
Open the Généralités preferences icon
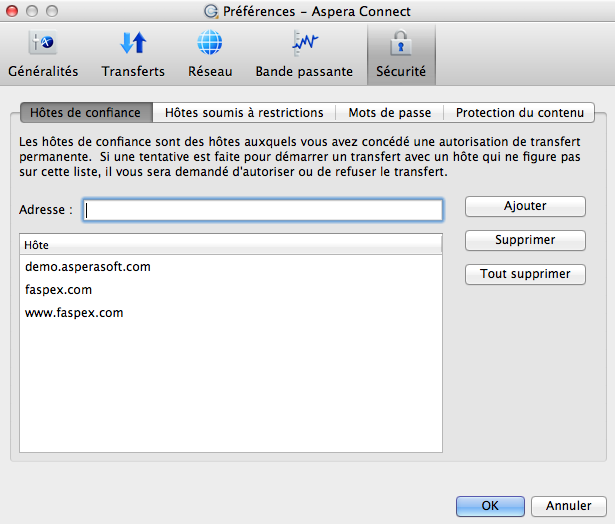pos(43,42)
